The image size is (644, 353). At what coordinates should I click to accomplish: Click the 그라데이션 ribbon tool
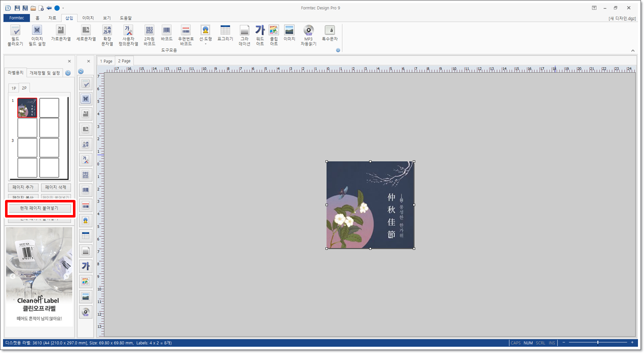(x=245, y=35)
